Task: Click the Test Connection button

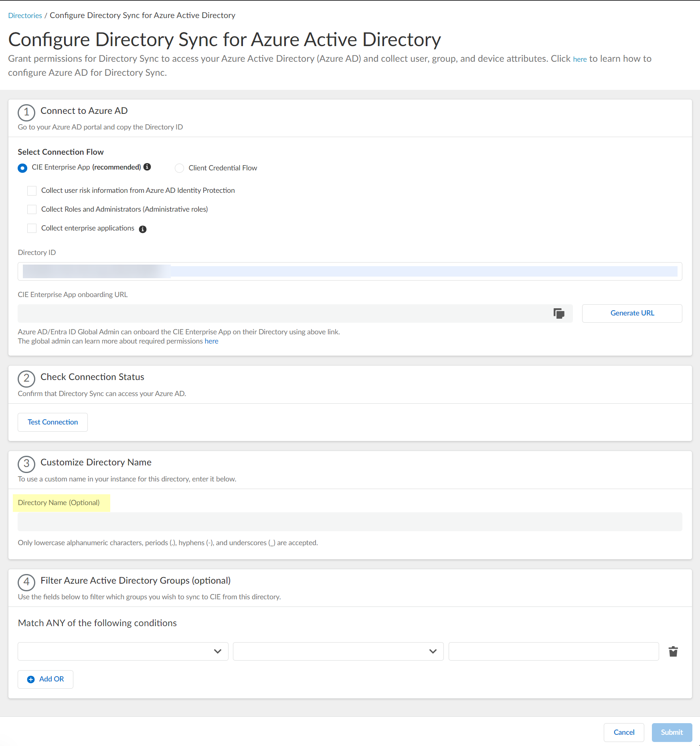Action: (53, 422)
